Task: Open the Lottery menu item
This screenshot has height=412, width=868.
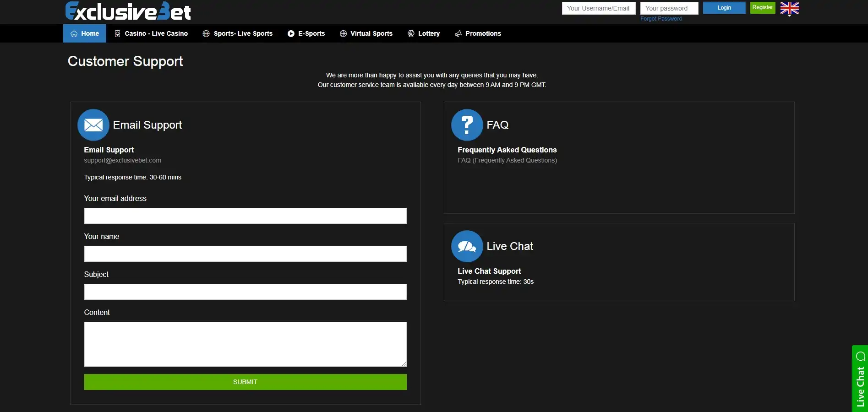Action: coord(424,33)
